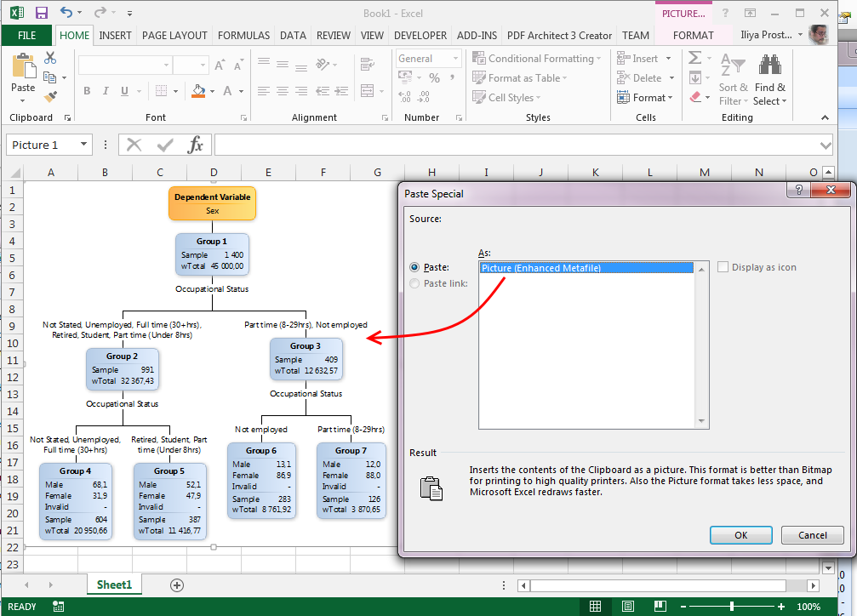Click OK in Paste Special dialog

740,535
